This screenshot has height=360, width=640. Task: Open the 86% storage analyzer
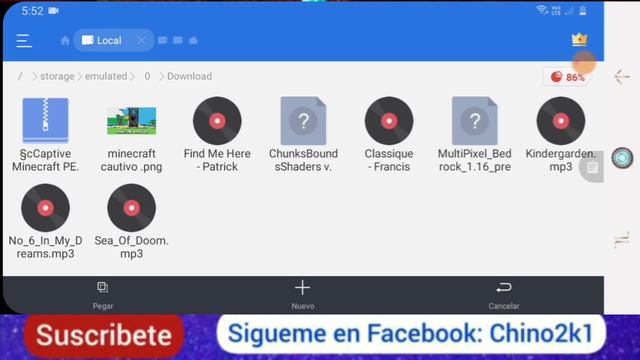[x=567, y=77]
